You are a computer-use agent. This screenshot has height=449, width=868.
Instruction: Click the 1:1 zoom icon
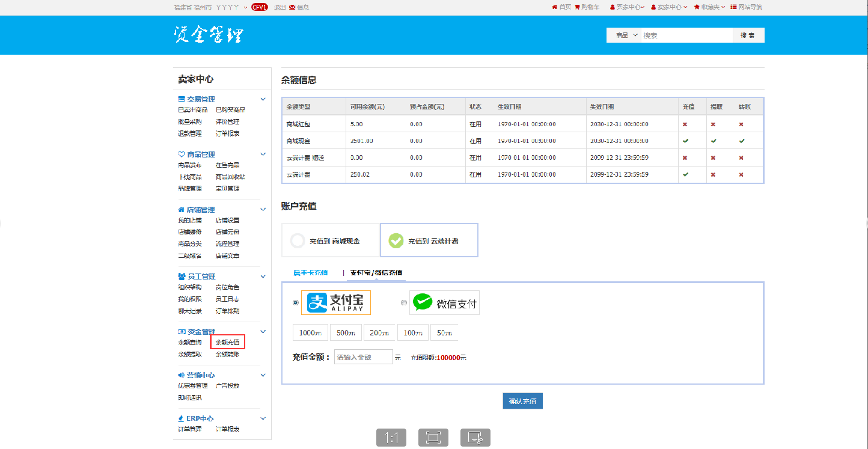point(391,438)
